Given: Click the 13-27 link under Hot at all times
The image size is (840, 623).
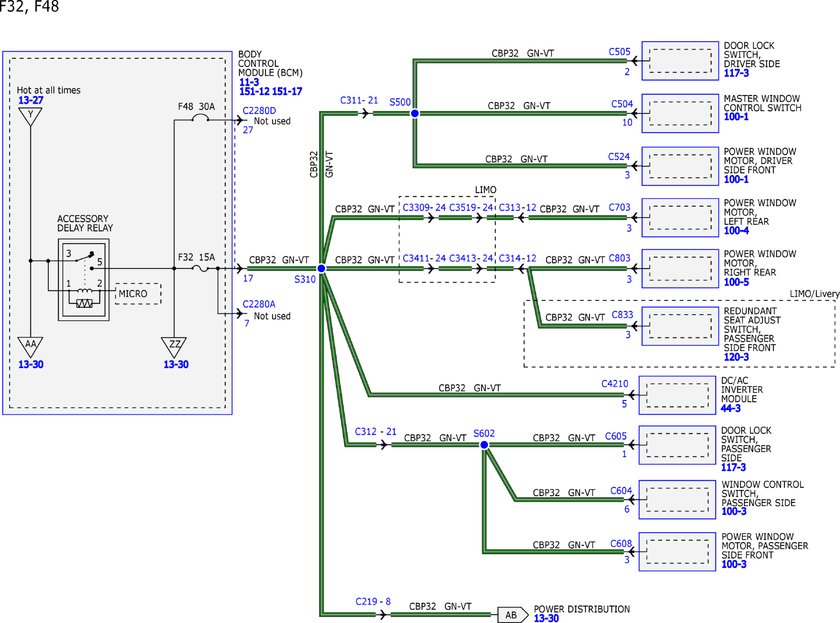Looking at the screenshot, I should tap(31, 100).
